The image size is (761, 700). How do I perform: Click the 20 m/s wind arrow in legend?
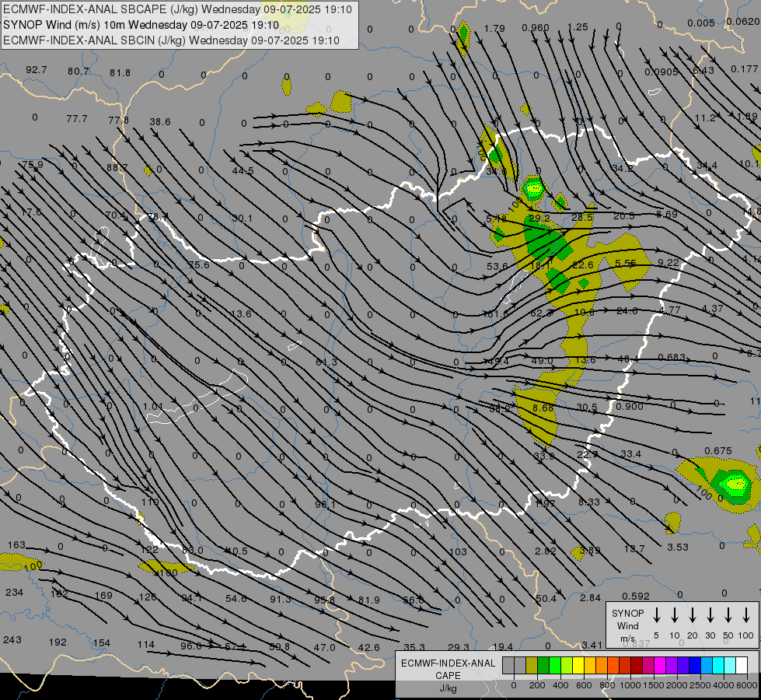(x=693, y=614)
